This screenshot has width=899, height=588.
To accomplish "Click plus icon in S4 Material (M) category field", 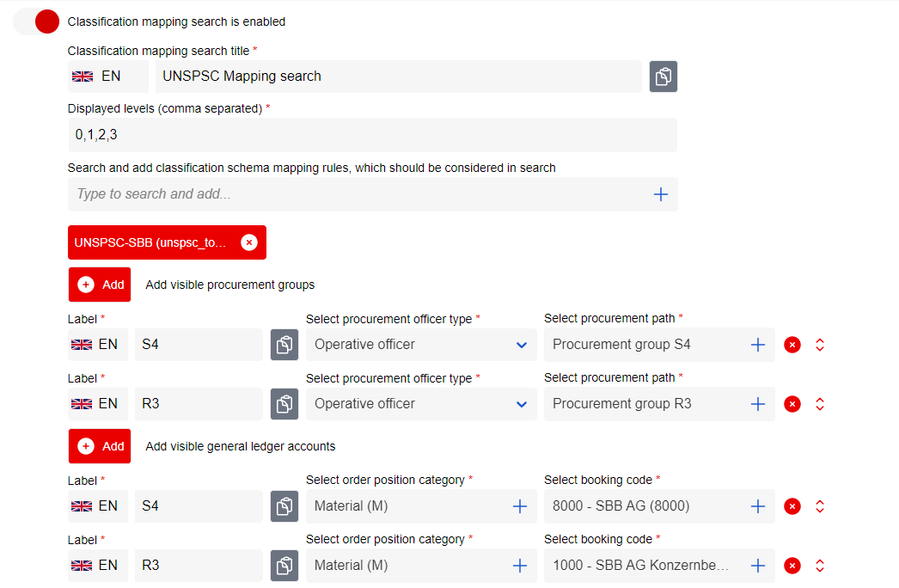I will (519, 506).
